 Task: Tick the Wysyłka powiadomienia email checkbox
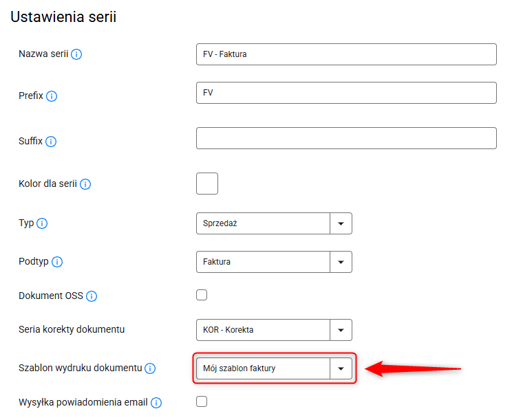202,401
